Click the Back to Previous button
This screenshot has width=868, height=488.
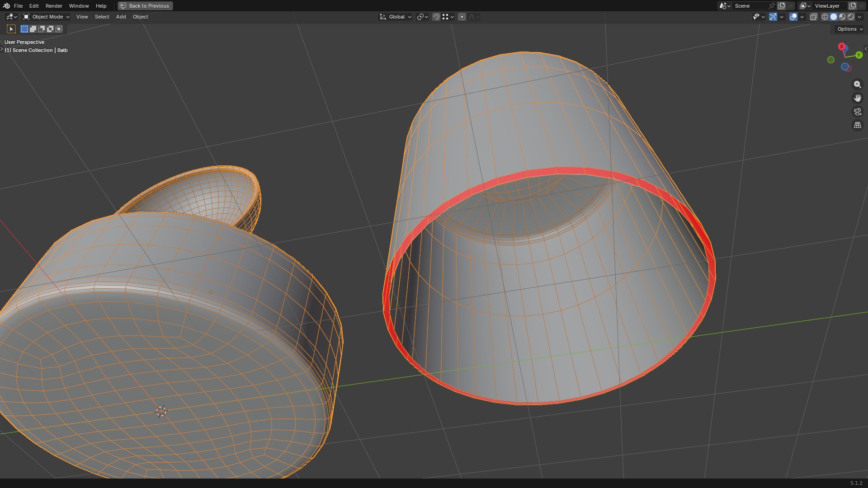[x=145, y=6]
